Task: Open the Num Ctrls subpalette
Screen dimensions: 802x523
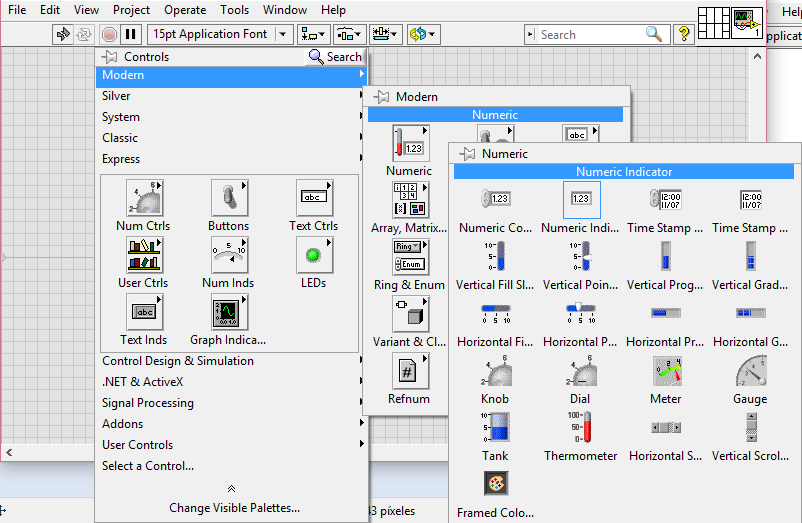Action: 144,198
